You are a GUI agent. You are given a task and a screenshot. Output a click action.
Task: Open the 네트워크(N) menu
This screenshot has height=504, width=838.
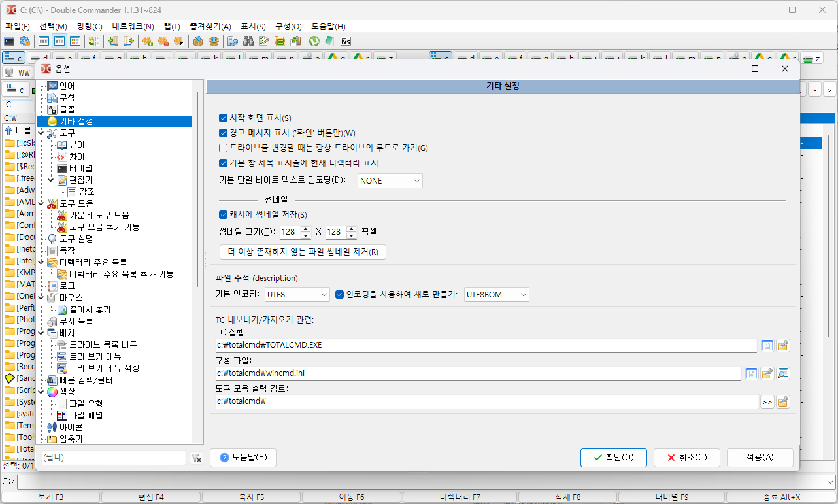[x=133, y=26]
